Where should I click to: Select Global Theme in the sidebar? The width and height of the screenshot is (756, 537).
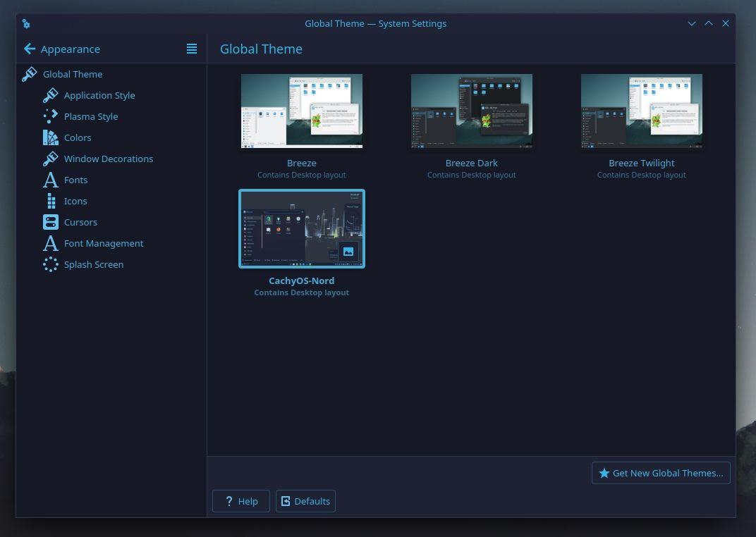(73, 74)
